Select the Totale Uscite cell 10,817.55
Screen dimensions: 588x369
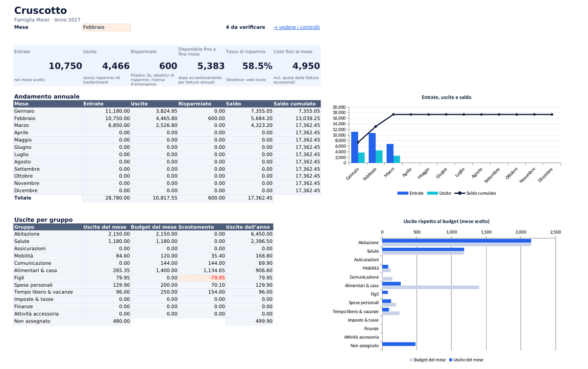(x=154, y=198)
